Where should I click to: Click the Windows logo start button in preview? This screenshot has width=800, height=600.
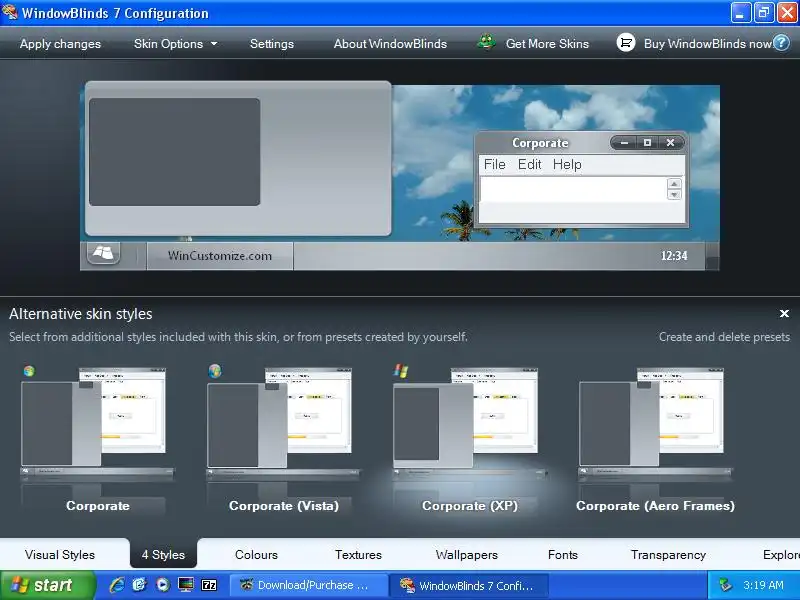click(103, 253)
